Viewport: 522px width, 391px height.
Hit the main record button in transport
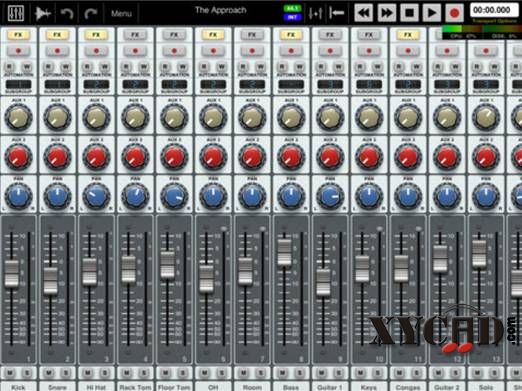click(454, 13)
